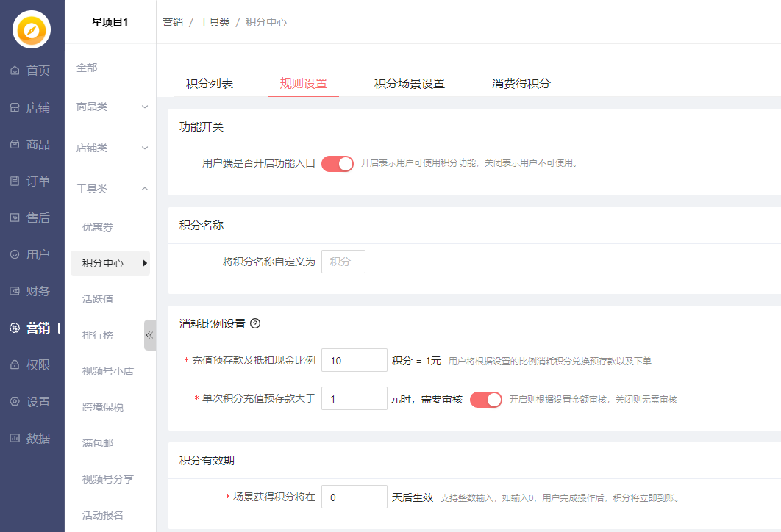
Task: Switch to the 积分列表 tab
Action: tap(210, 84)
